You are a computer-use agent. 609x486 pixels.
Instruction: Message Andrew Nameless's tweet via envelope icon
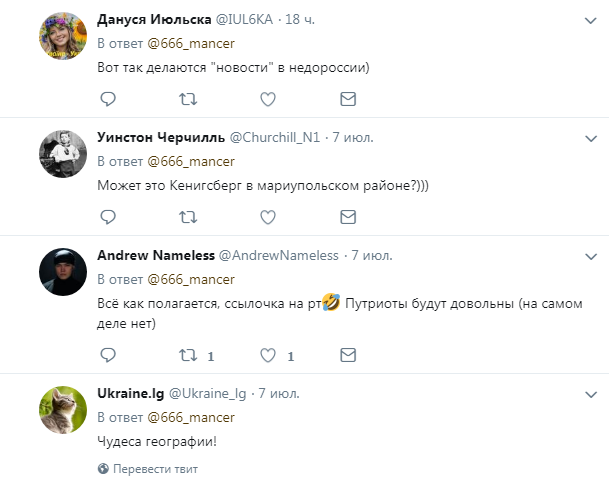pos(347,355)
